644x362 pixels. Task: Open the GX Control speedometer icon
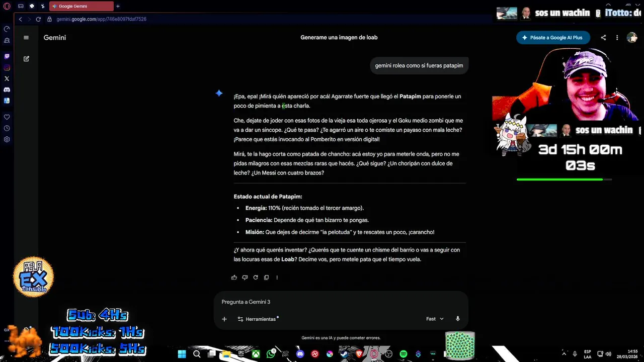[x=7, y=29]
